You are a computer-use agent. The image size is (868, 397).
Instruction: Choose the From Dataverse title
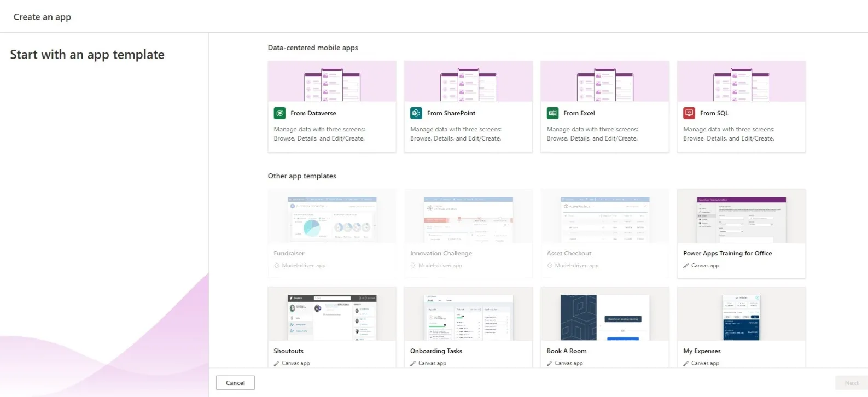[x=313, y=113]
